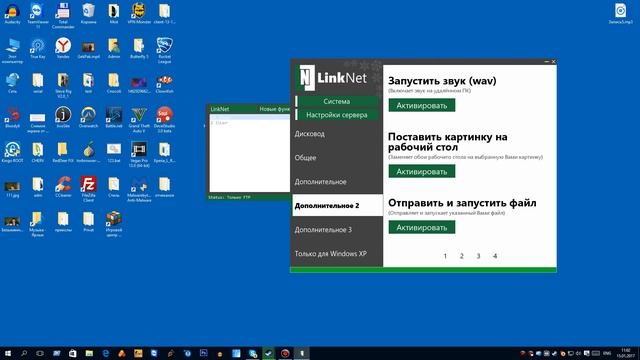Open the Rubik's cube game center shortcut
The height and width of the screenshot is (360, 640).
pos(114,224)
